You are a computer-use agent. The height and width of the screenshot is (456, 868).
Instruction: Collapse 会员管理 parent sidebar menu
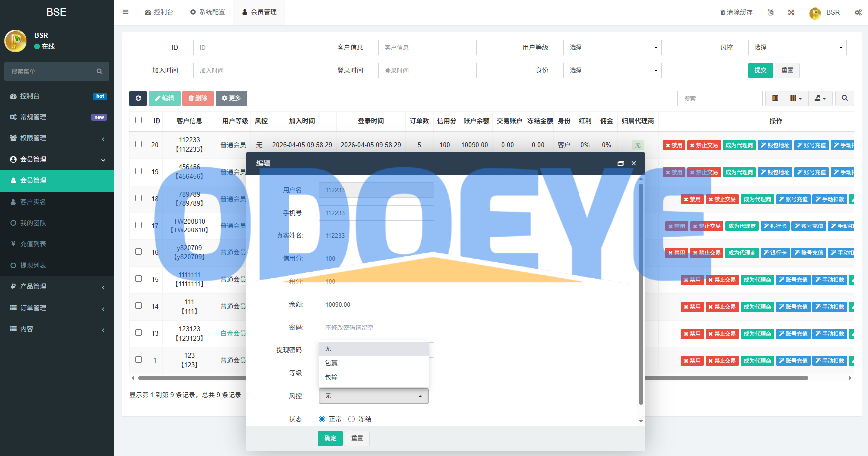point(57,159)
